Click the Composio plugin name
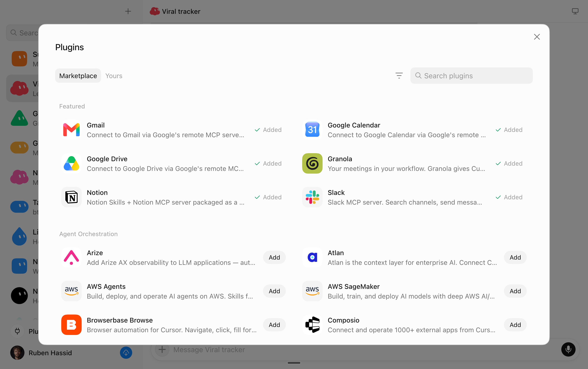Image resolution: width=588 pixels, height=369 pixels. (343, 320)
